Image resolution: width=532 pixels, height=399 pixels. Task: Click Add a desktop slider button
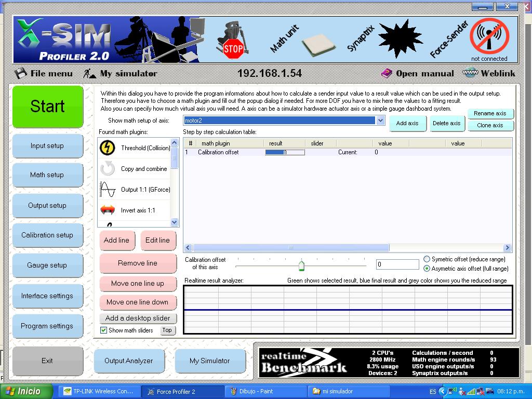tap(138, 318)
